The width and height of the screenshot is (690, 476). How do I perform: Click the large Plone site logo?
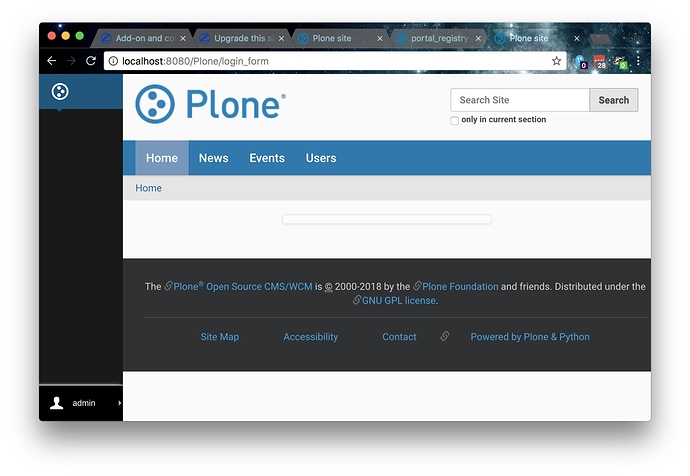coord(210,104)
